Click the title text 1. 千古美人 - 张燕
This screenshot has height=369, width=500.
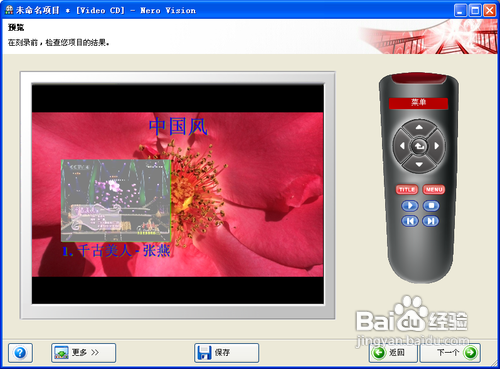[117, 251]
